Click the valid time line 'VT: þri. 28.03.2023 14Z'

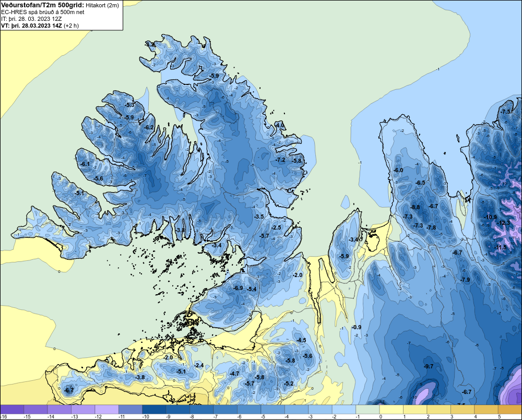(32, 25)
